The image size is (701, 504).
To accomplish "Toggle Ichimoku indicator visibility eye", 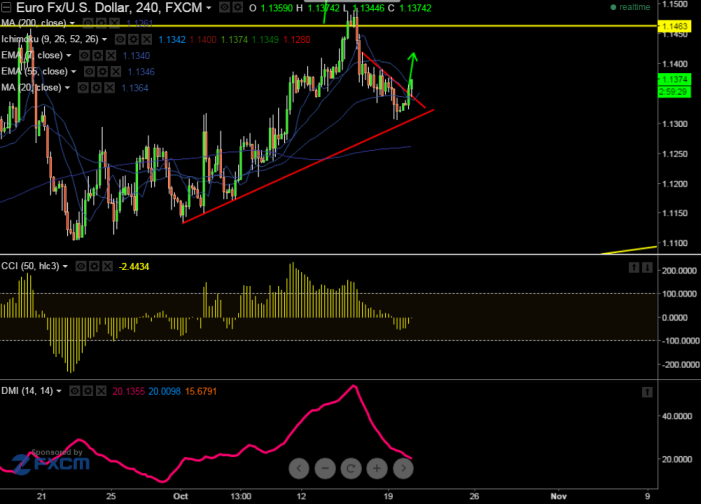I will point(120,39).
